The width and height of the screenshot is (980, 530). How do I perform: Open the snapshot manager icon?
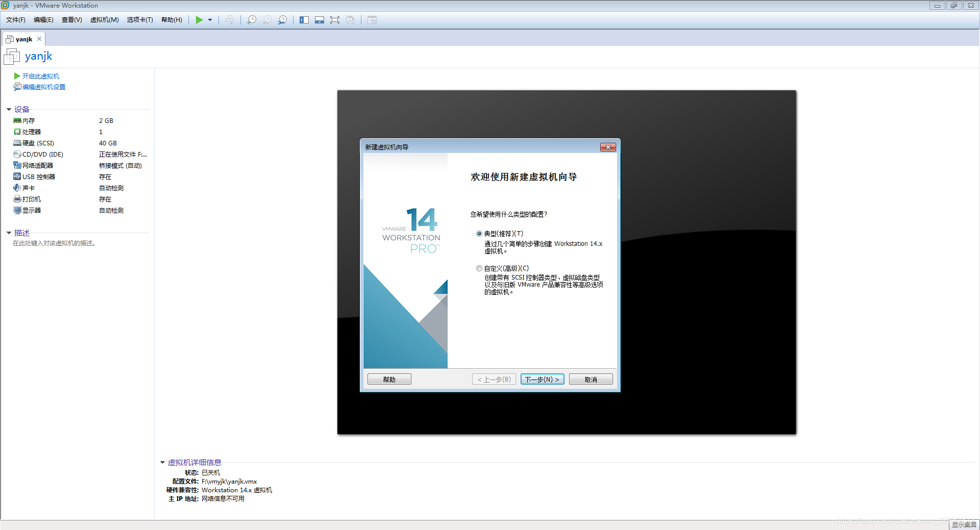click(282, 20)
